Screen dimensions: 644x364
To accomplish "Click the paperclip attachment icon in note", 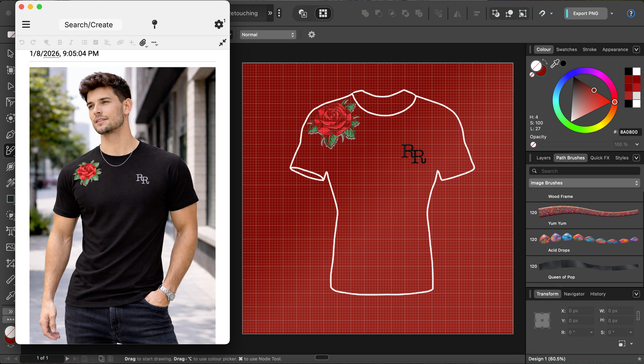I will point(143,43).
